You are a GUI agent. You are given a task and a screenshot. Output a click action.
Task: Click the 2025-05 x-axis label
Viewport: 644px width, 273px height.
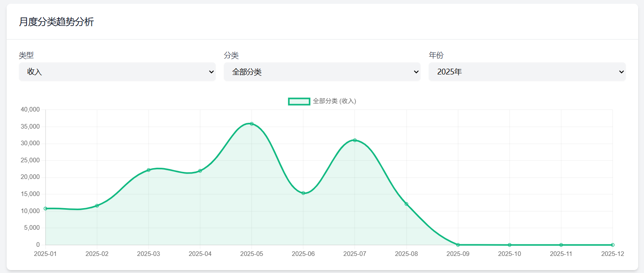(252, 253)
